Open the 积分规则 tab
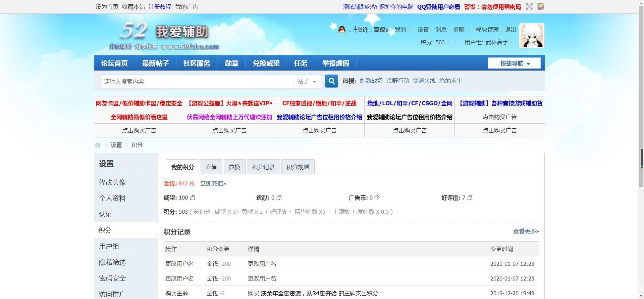The width and height of the screenshot is (644, 299). 298,167
